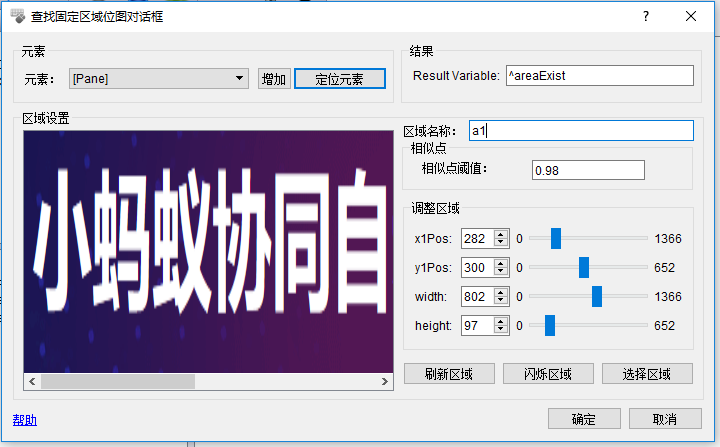Click the 闪烁区域 button

548,374
